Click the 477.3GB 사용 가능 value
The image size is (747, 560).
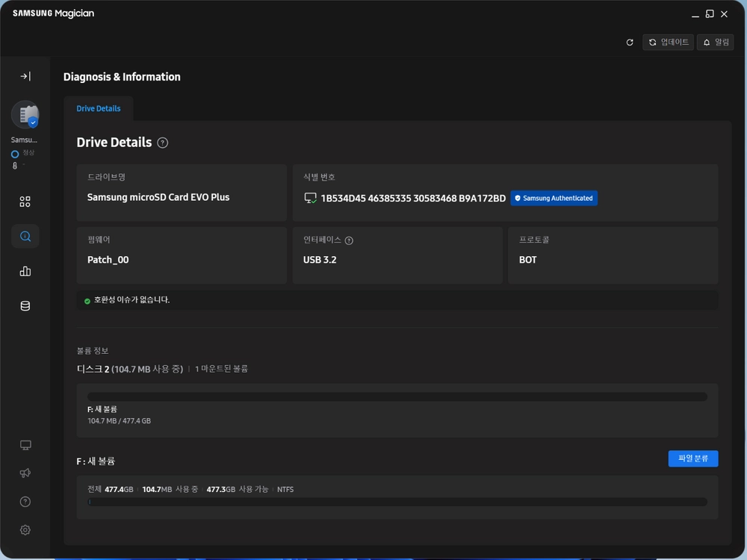pos(238,490)
